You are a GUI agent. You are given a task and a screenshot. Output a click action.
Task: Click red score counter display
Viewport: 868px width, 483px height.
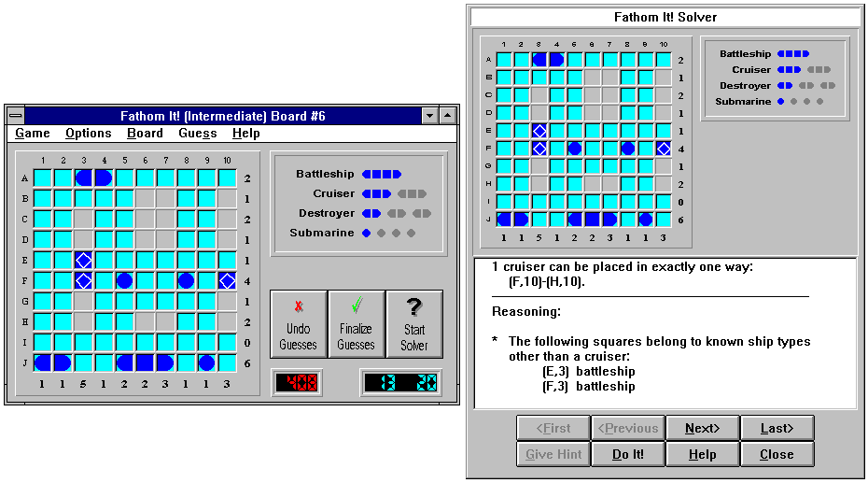tap(298, 383)
